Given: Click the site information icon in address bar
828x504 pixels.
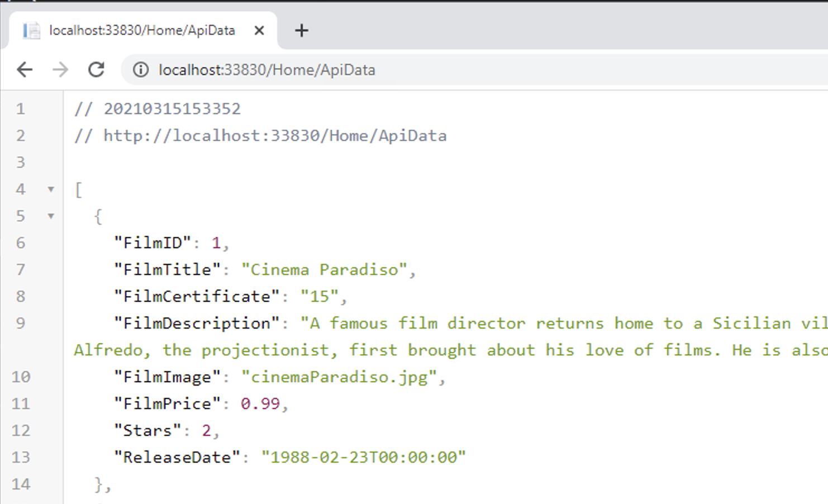Looking at the screenshot, I should pos(140,70).
